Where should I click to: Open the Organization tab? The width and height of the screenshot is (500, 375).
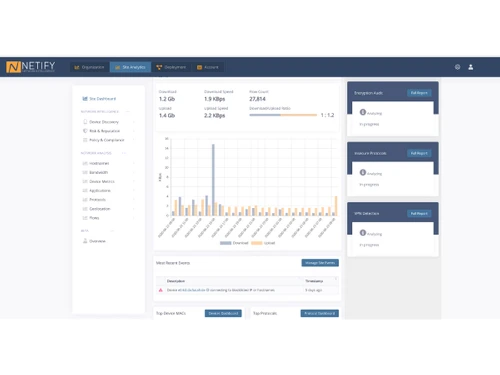89,67
